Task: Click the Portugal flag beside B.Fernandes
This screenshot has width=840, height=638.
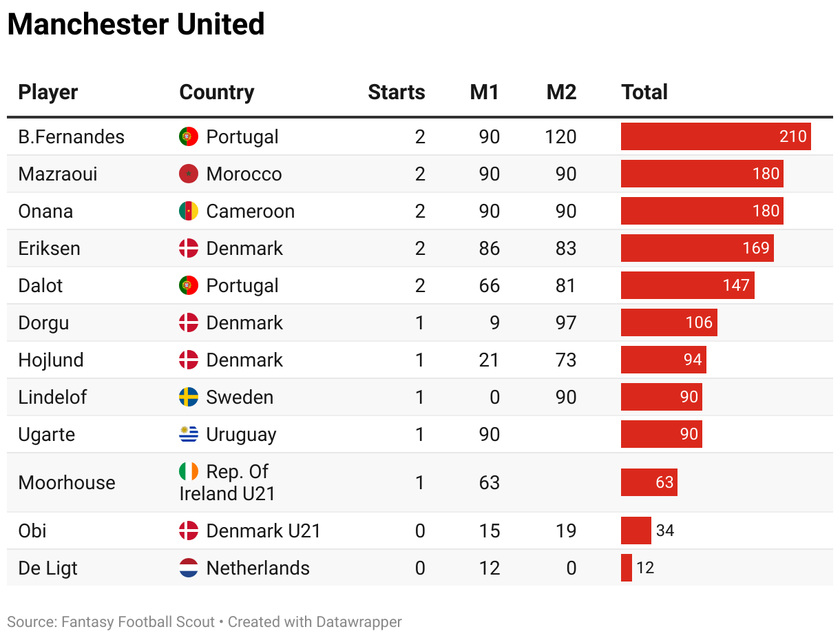Action: (x=189, y=136)
